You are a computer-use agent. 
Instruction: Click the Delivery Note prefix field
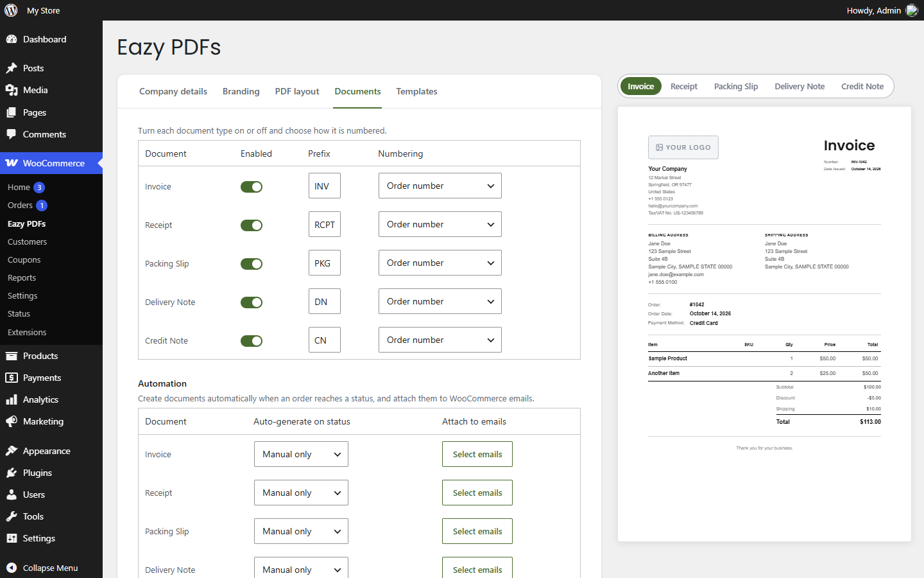pos(325,301)
